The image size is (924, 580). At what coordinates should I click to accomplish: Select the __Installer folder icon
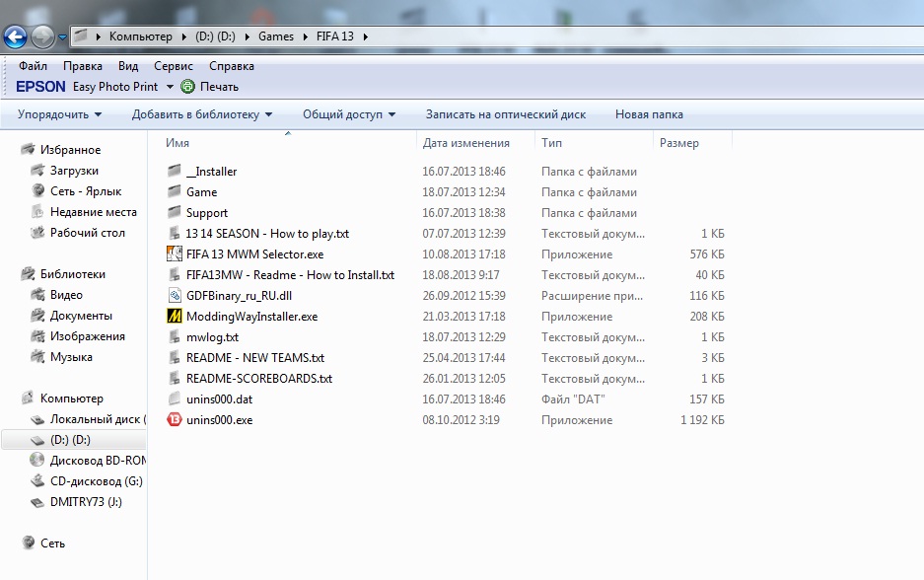(174, 171)
